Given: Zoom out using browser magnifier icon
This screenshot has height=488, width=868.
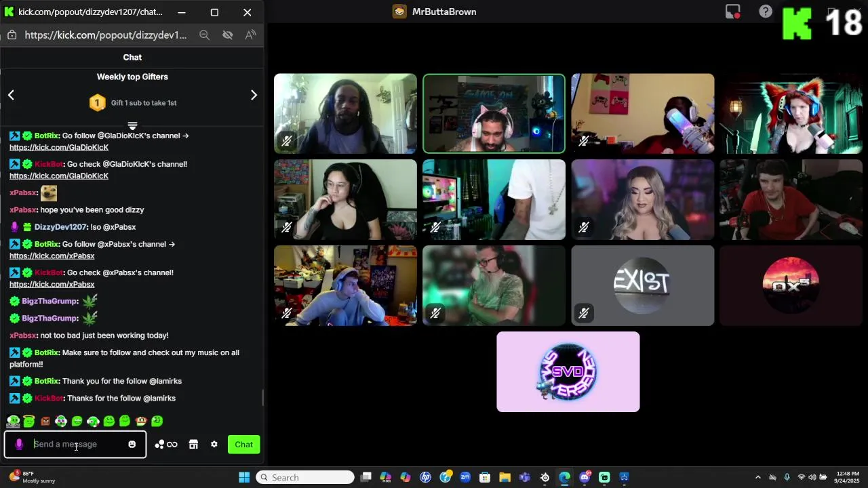Looking at the screenshot, I should pos(204,35).
